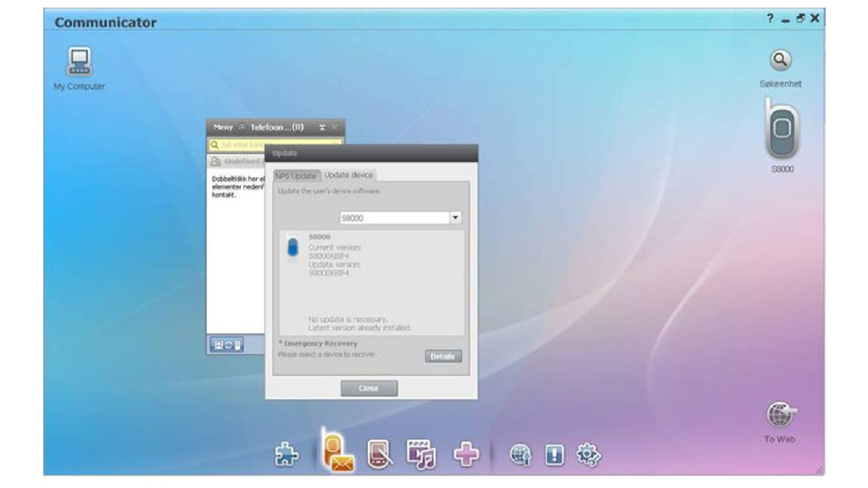
Task: Click the 'No update is necessary' message
Action: pyautogui.click(x=348, y=319)
